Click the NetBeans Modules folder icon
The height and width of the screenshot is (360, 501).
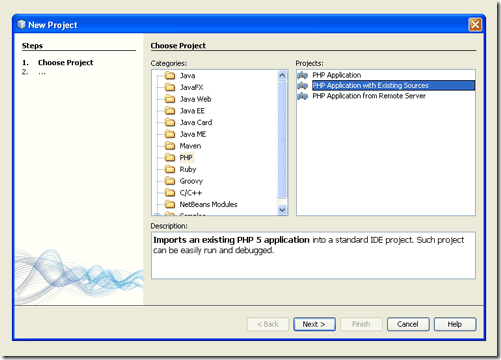(170, 204)
